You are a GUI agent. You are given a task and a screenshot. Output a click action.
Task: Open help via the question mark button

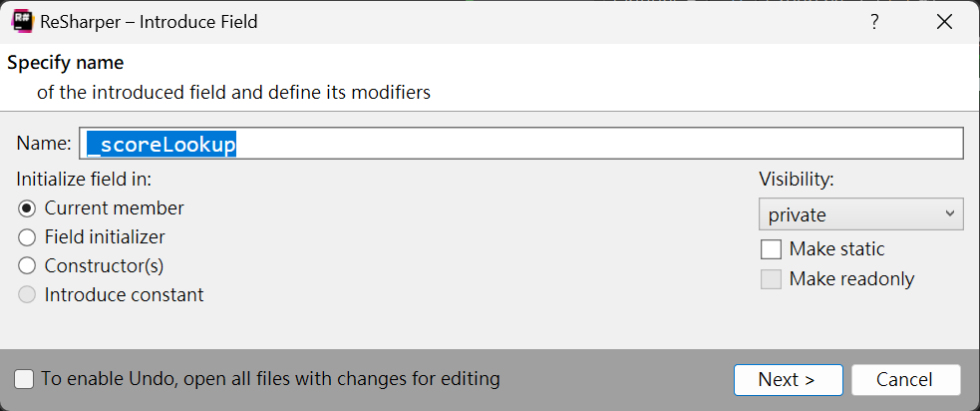click(x=875, y=22)
